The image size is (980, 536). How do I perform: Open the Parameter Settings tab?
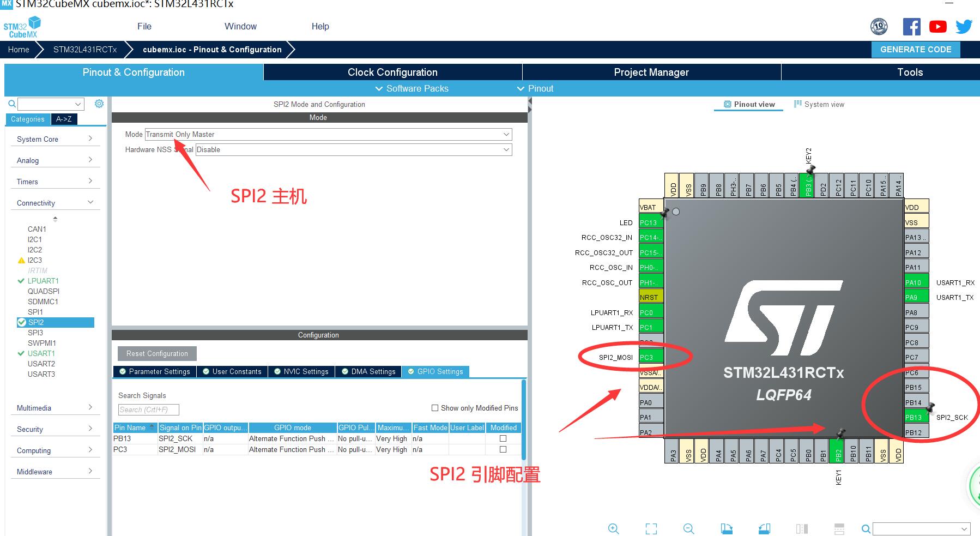pos(155,371)
